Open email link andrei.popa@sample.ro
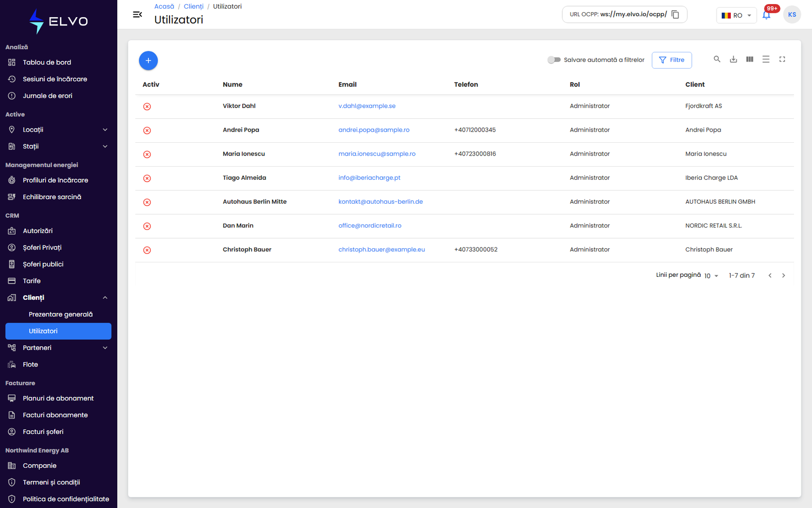 [x=374, y=130]
